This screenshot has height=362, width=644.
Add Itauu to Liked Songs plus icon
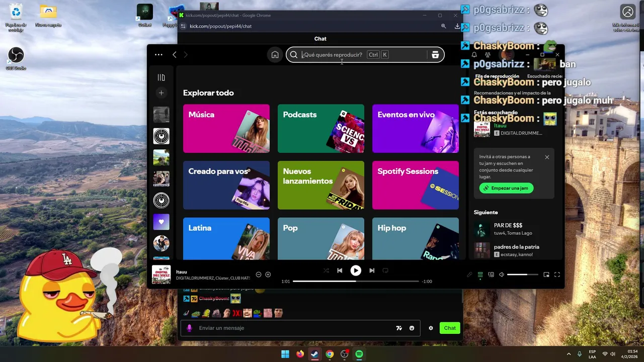pyautogui.click(x=268, y=275)
